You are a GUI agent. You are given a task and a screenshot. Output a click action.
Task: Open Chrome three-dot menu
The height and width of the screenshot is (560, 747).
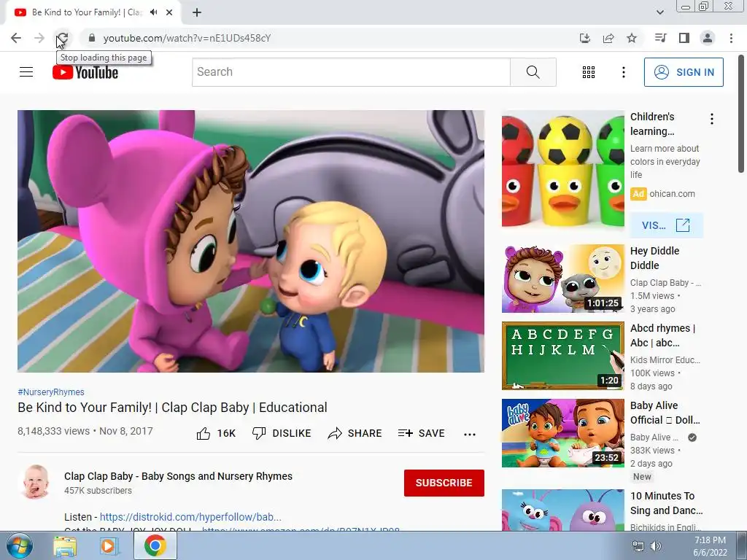coord(731,38)
